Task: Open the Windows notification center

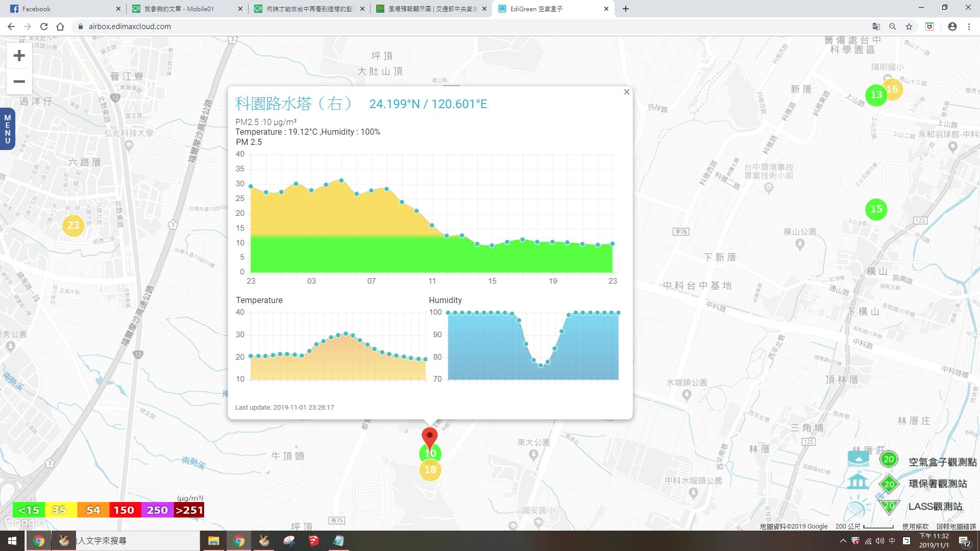Action: (x=965, y=542)
